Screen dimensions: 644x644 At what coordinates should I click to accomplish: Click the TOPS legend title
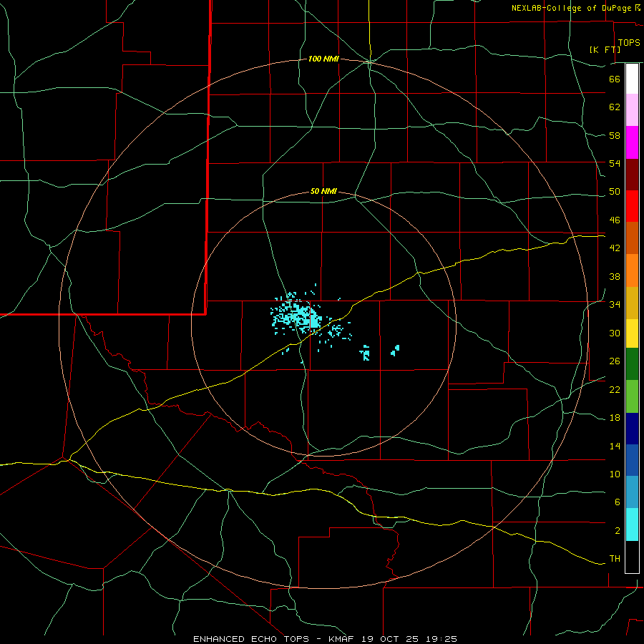[629, 43]
